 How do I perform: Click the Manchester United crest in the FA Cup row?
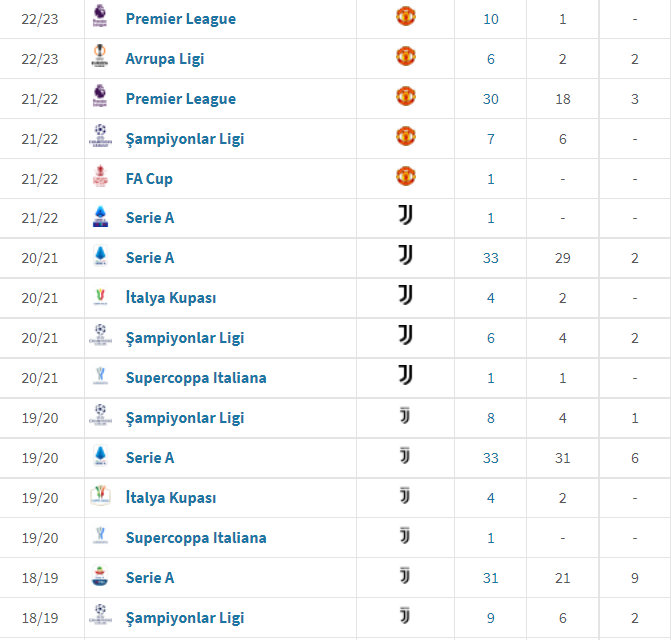tap(405, 176)
